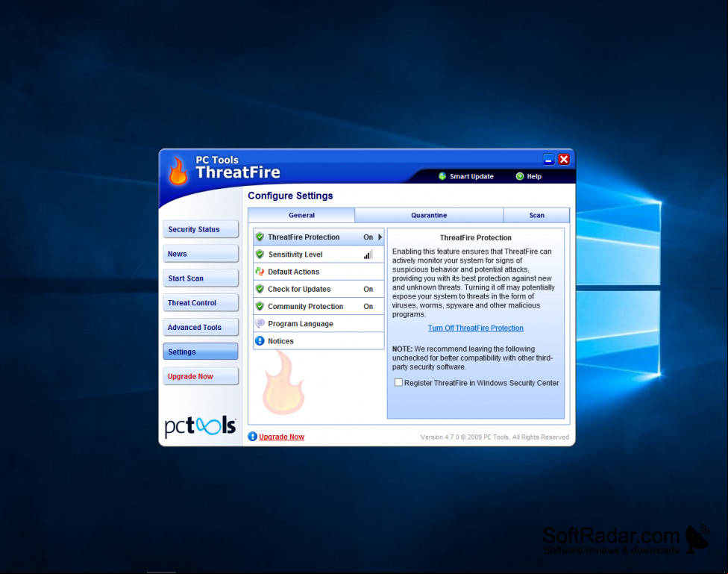Select the Sensitivity Level setting row
The height and width of the screenshot is (574, 728).
coord(318,255)
